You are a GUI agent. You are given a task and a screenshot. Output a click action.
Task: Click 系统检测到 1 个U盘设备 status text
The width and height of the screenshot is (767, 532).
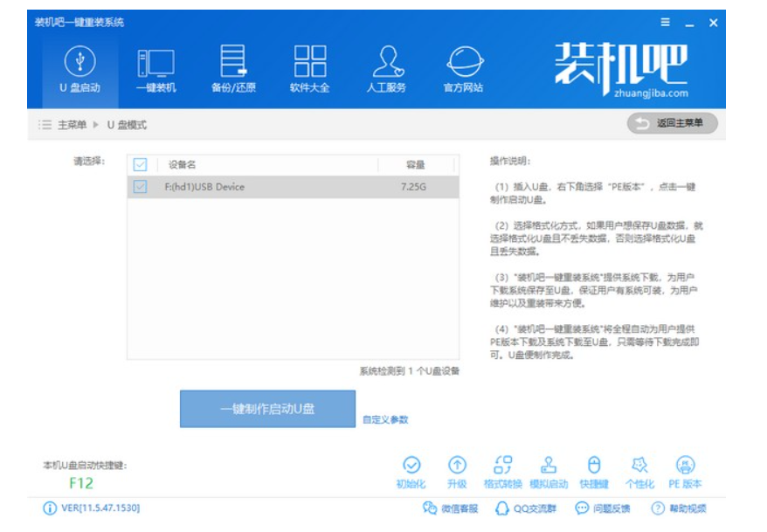[410, 371]
